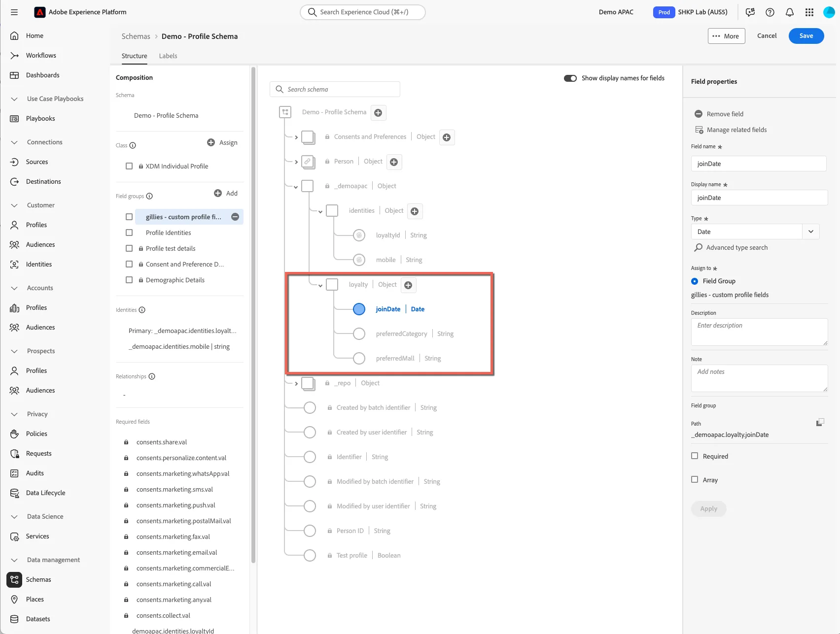
Task: Open the notifications bell
Action: coord(790,12)
